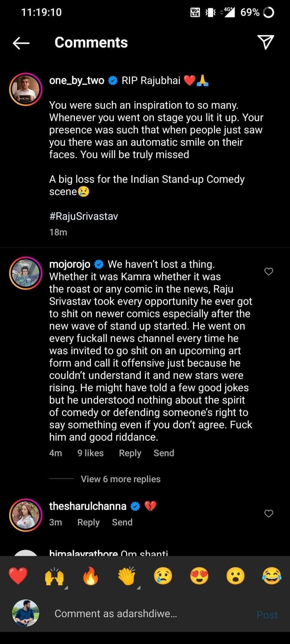The width and height of the screenshot is (290, 644).
Task: Insert the red heart emoji reaction
Action: click(18, 576)
